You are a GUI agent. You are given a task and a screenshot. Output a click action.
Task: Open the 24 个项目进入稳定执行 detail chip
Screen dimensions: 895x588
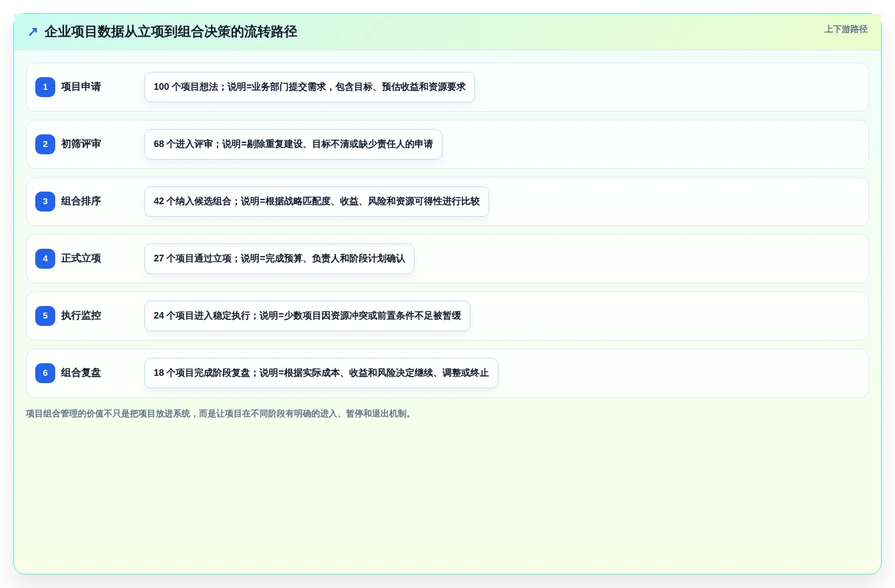(307, 316)
